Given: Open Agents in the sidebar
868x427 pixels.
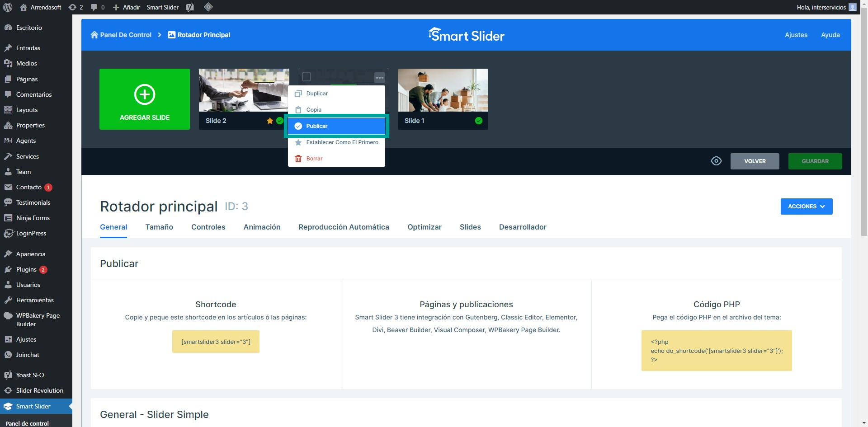Looking at the screenshot, I should tap(36, 141).
